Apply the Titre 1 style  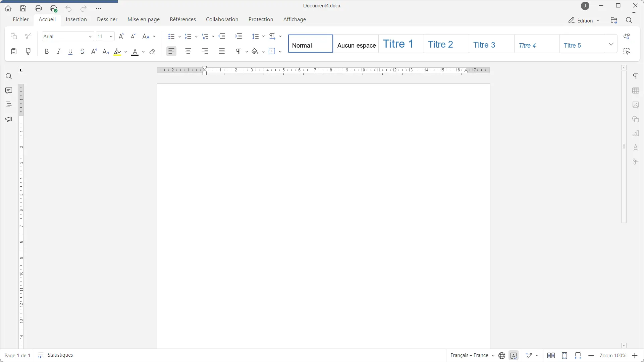(401, 44)
